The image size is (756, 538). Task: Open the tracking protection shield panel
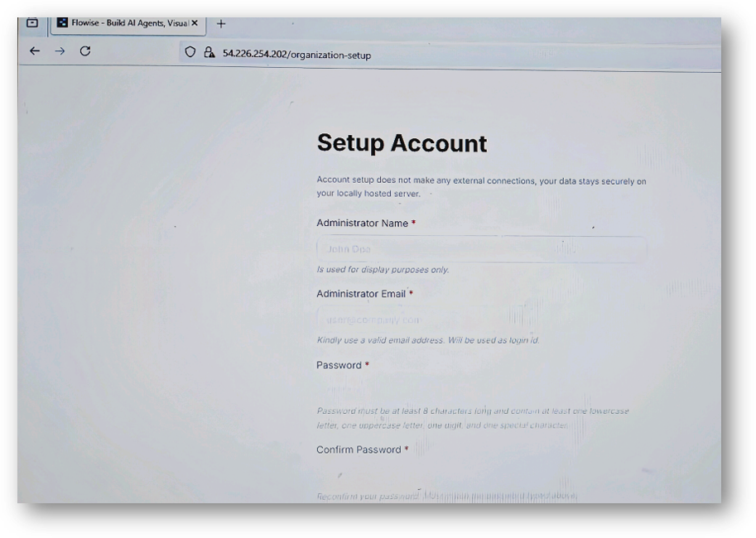click(190, 51)
